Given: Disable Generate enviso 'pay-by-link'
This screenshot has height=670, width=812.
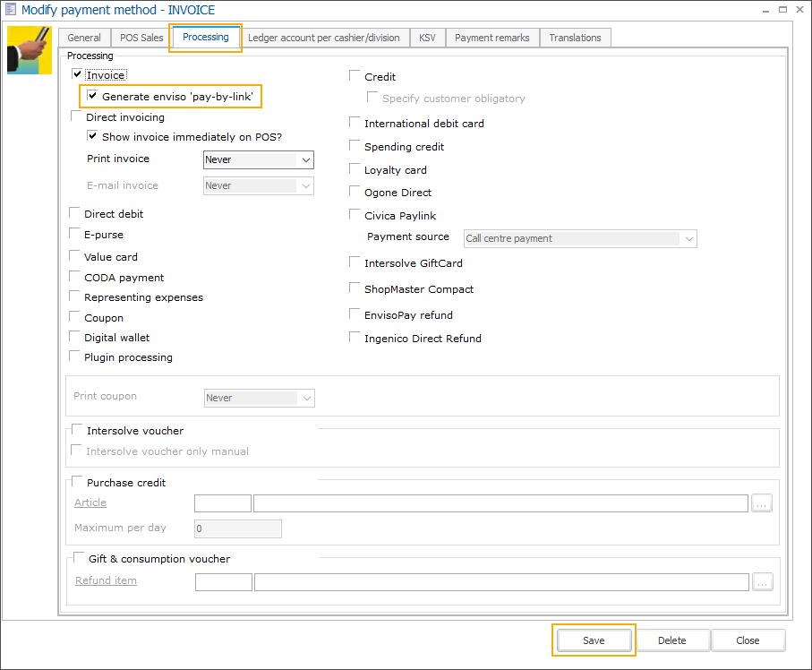Looking at the screenshot, I should click(x=91, y=96).
